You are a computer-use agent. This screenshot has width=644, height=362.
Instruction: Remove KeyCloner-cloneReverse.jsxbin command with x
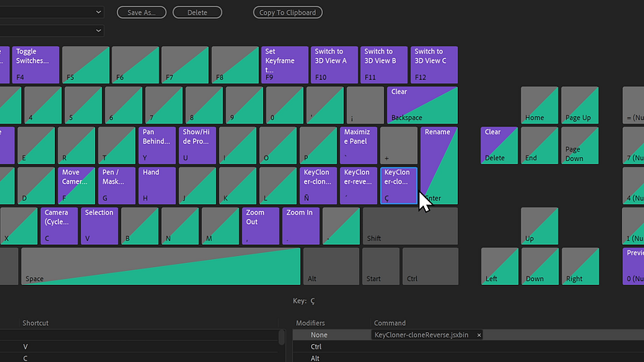479,335
